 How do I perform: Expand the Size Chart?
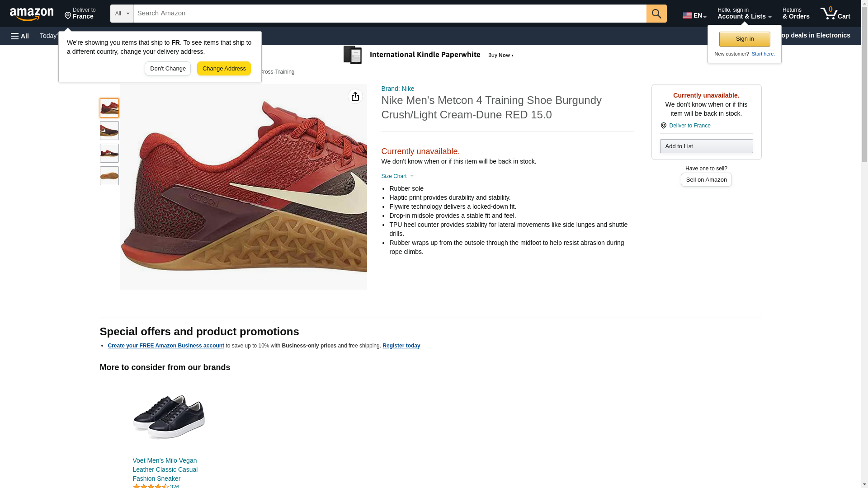397,176
